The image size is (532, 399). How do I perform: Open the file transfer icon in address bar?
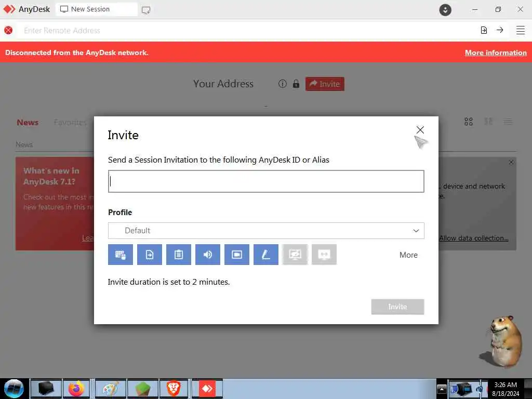pos(484,30)
